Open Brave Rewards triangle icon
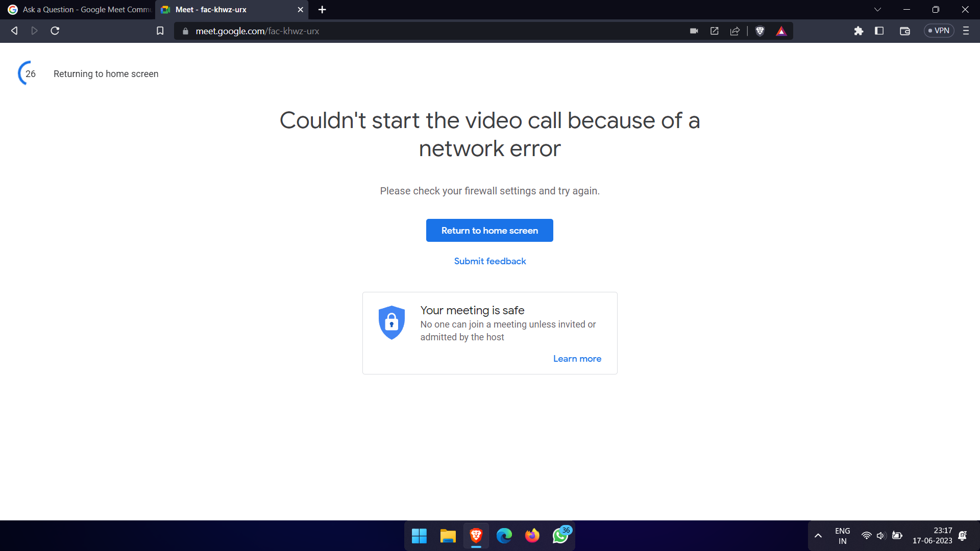 (781, 31)
